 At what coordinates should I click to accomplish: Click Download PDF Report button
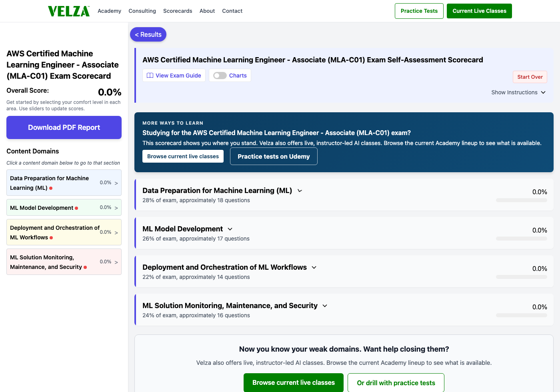(x=64, y=127)
